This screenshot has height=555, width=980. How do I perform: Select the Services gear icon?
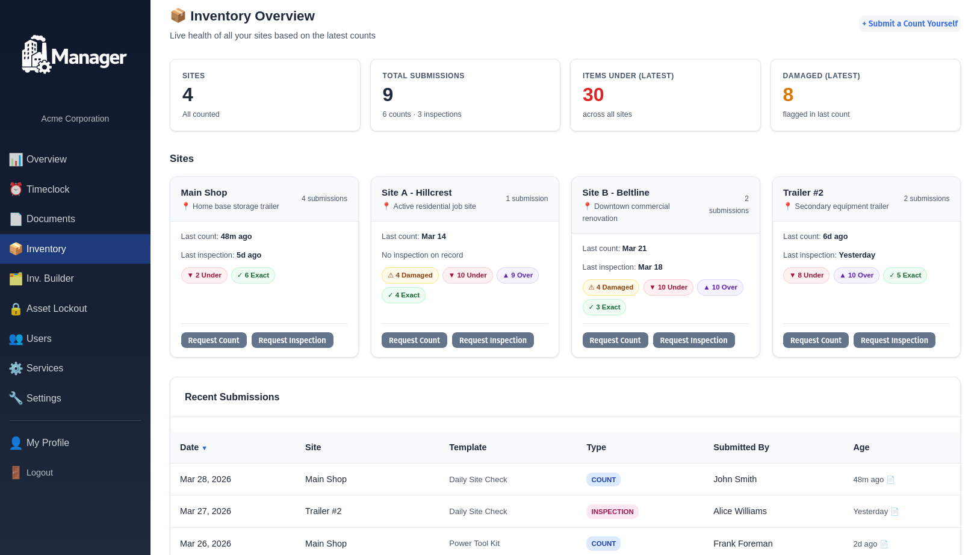16,368
